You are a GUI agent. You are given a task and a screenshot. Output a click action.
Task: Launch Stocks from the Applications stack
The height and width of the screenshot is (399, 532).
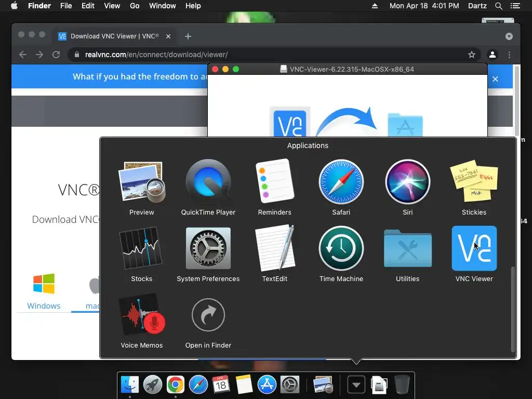141,249
